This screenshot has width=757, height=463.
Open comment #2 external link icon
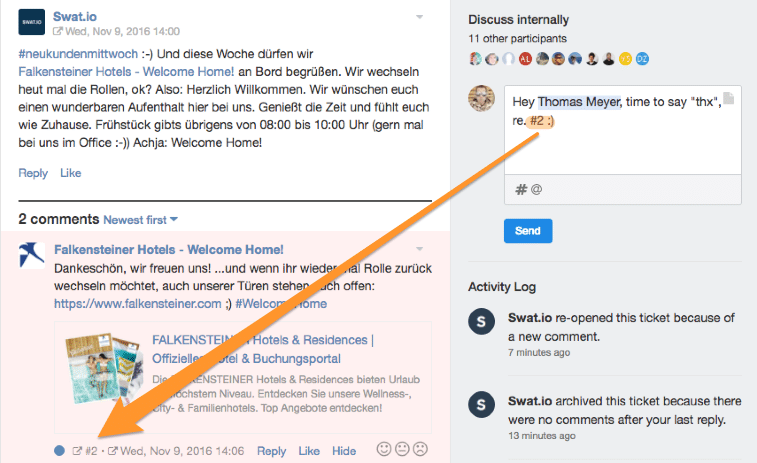[x=77, y=451]
